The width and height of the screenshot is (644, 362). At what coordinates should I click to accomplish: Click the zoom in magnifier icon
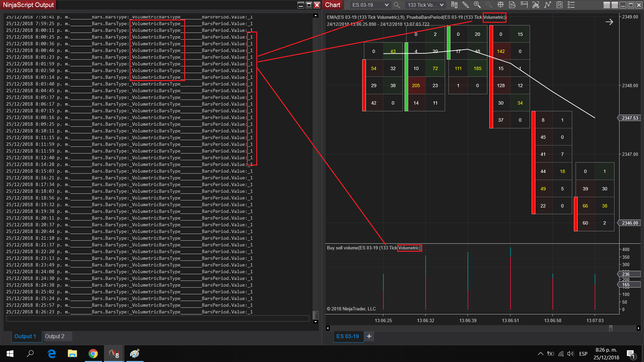(477, 5)
